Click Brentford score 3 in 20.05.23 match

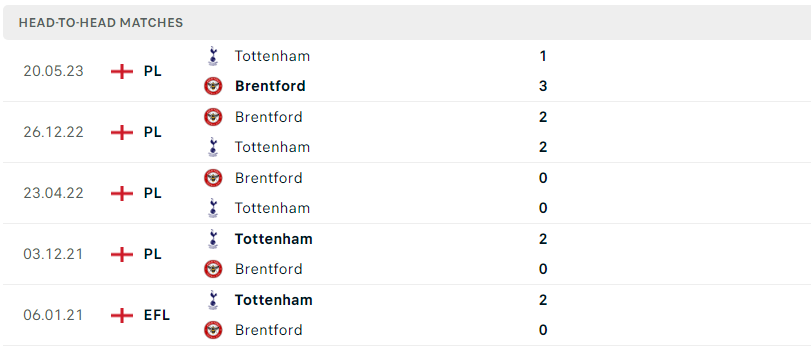pyautogui.click(x=543, y=86)
